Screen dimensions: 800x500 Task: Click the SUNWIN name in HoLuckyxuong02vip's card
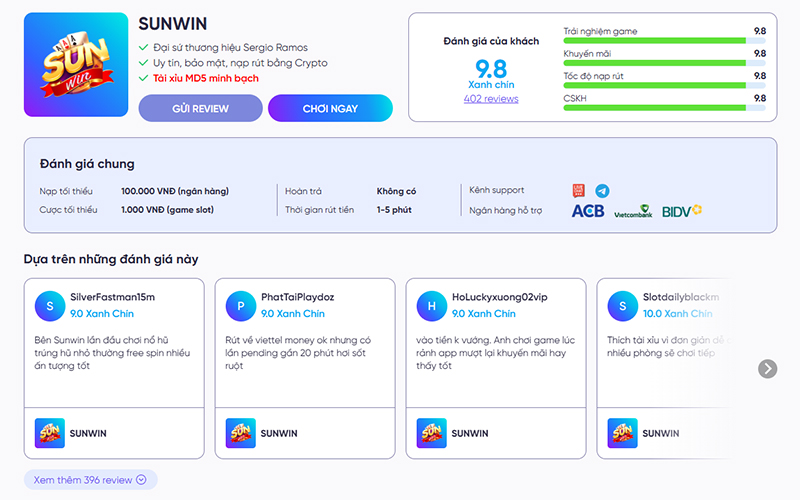[470, 433]
